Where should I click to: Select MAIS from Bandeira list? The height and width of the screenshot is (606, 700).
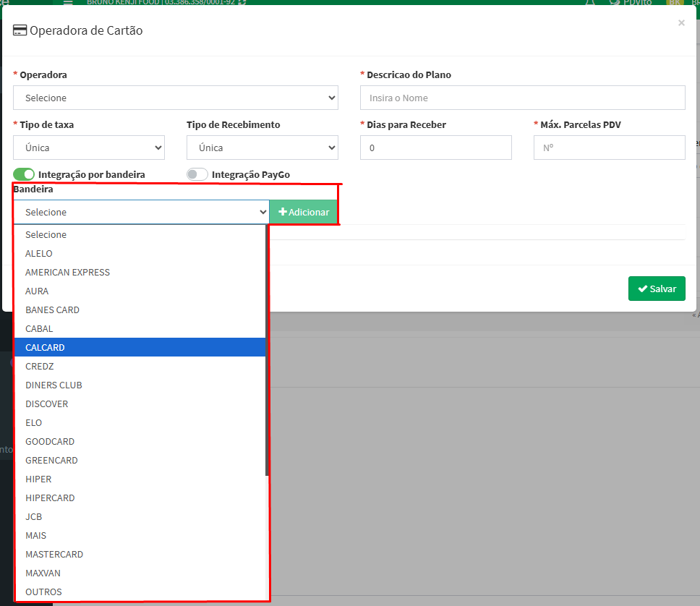(x=140, y=535)
